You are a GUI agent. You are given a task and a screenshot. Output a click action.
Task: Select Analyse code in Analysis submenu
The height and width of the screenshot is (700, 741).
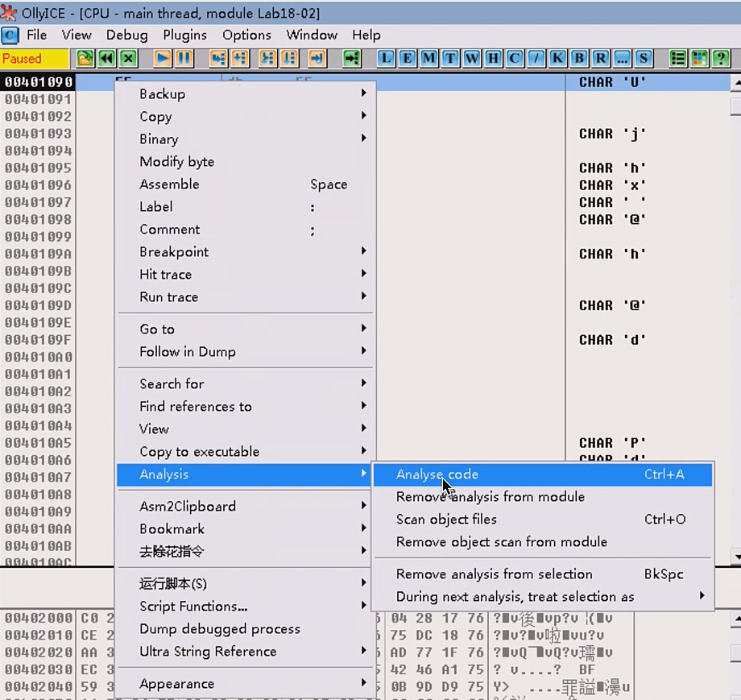[x=543, y=474]
